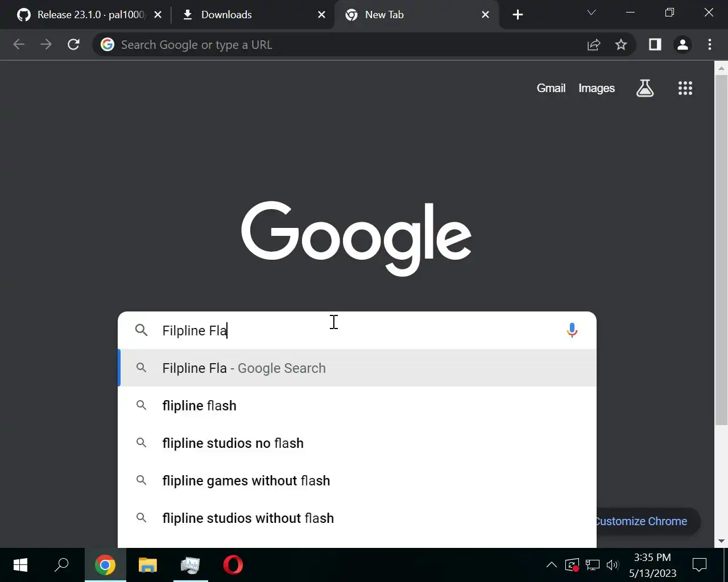Open the Gmail link
728x582 pixels.
pyautogui.click(x=551, y=88)
